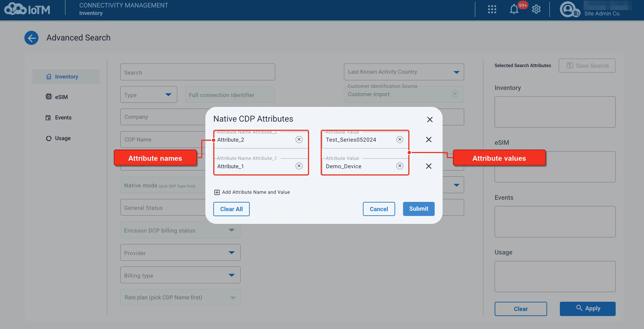Image resolution: width=644 pixels, height=329 pixels.
Task: Click the Customer import field
Action: tap(404, 94)
